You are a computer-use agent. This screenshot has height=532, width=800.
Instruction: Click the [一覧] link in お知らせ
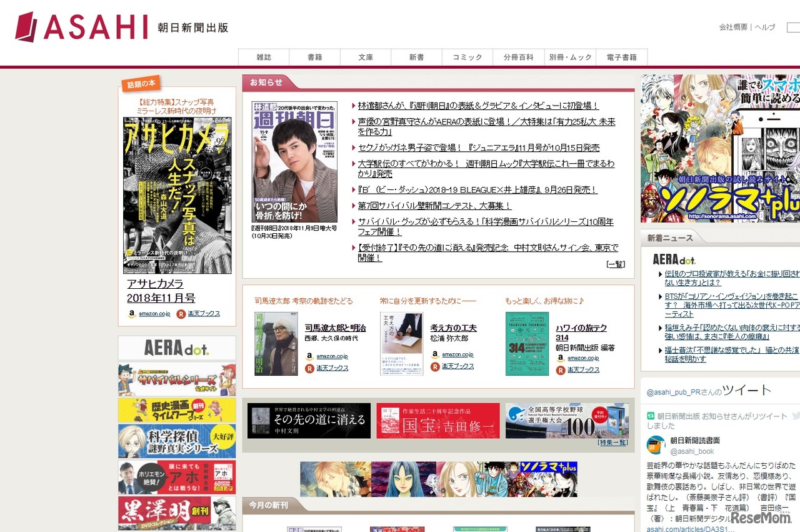coord(616,264)
